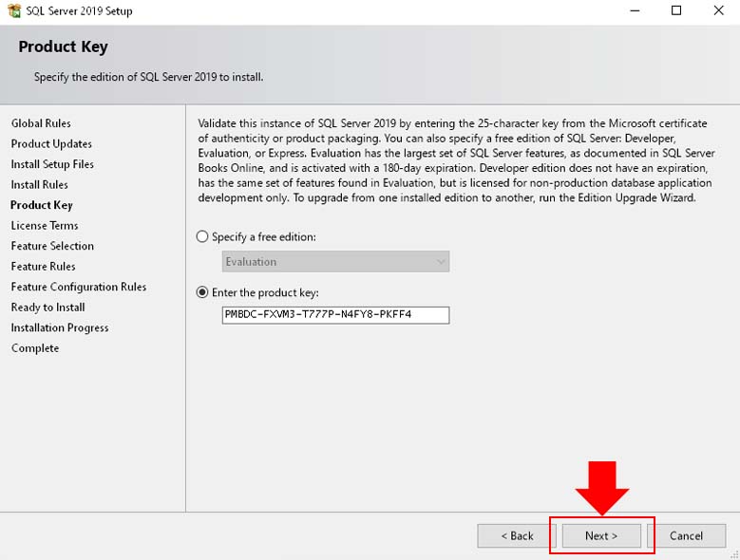Select Install Rules step
Viewport: 740px width, 560px height.
tap(40, 185)
